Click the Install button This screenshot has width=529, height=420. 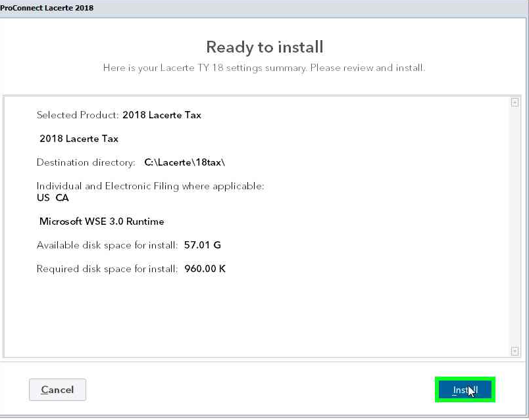(465, 390)
